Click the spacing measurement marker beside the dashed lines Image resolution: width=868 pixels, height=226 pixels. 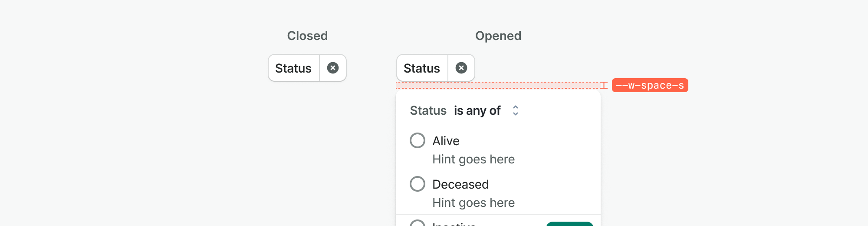[604, 85]
